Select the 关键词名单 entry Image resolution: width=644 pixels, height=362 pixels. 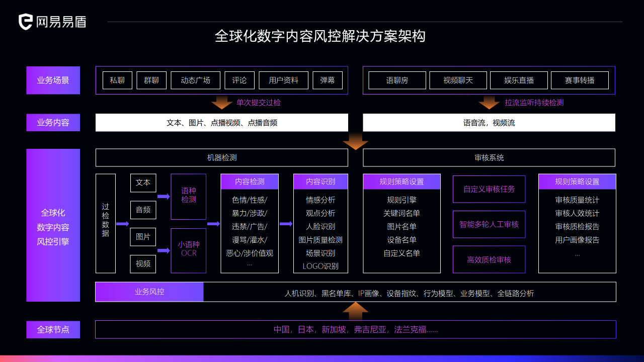401,213
